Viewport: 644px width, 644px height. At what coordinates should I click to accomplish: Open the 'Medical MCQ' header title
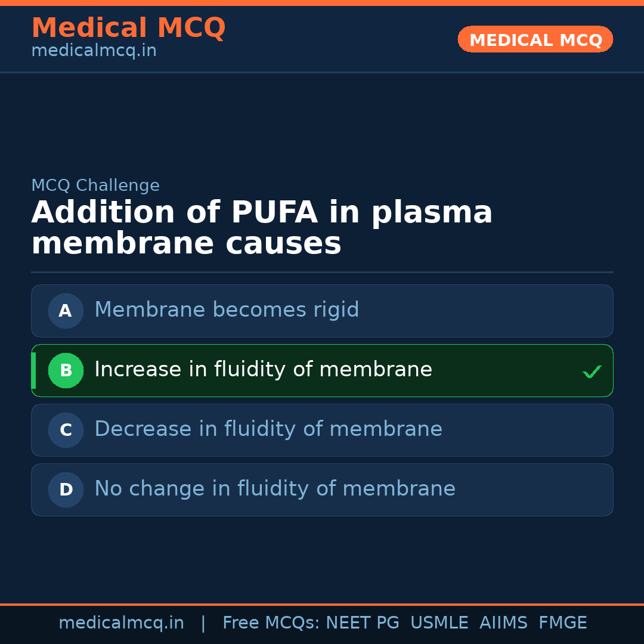tap(128, 28)
